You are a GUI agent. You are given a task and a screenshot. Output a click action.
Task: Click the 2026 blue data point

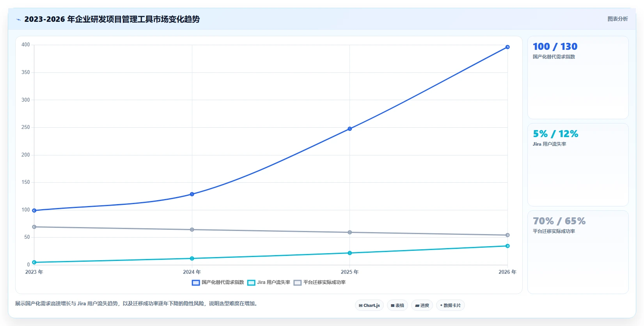click(507, 47)
